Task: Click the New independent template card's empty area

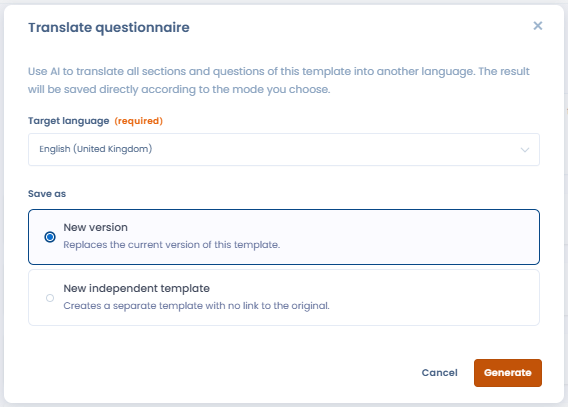Action: coord(435,298)
